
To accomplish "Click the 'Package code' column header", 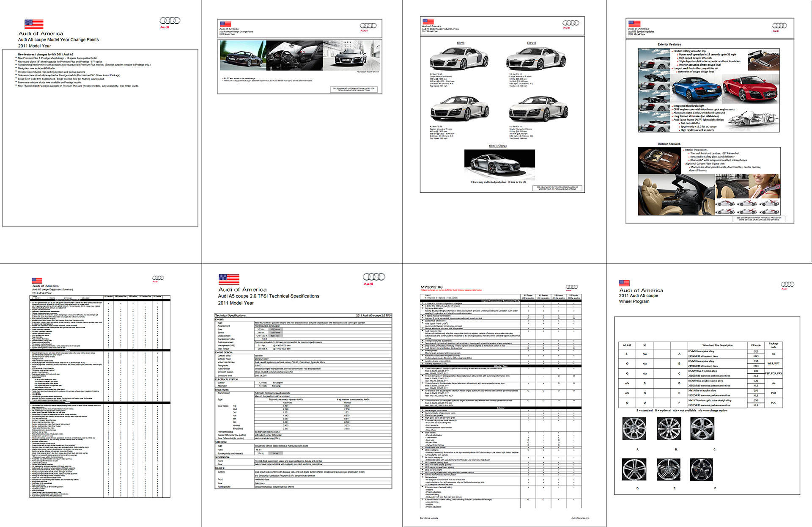I will click(774, 345).
